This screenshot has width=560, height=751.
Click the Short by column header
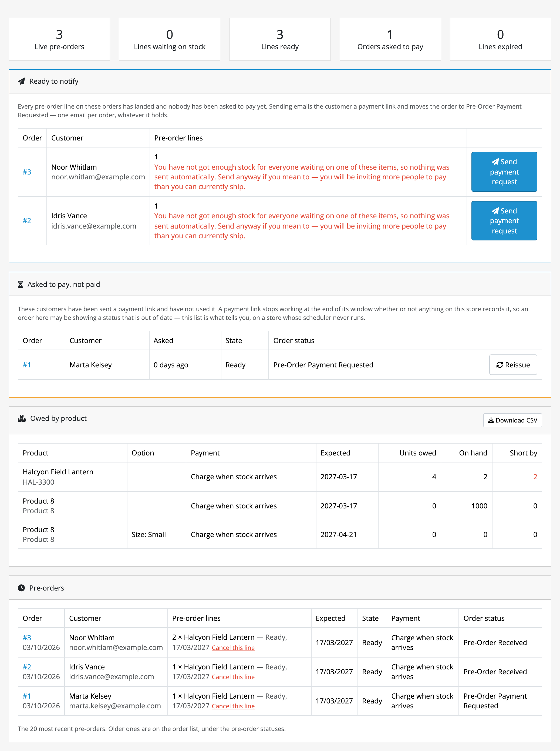(523, 453)
